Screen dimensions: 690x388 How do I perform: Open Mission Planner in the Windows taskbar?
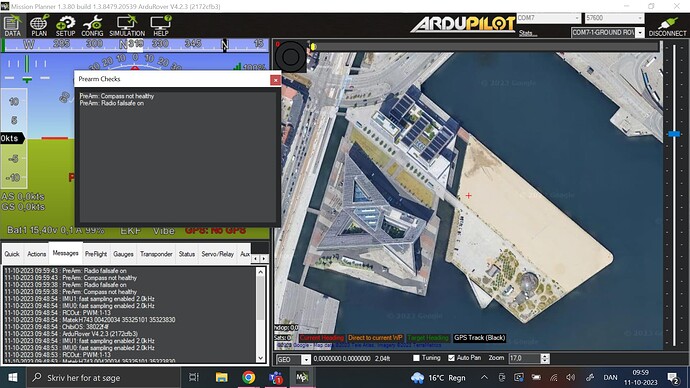coord(302,377)
